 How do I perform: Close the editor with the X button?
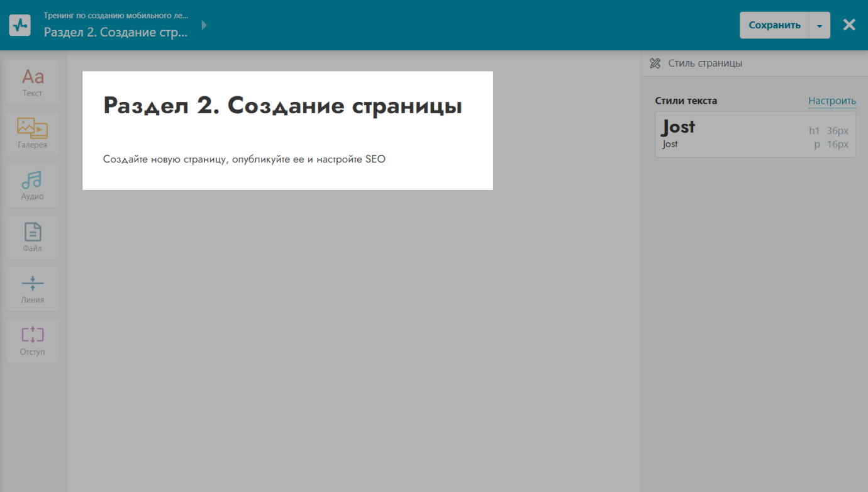[849, 25]
